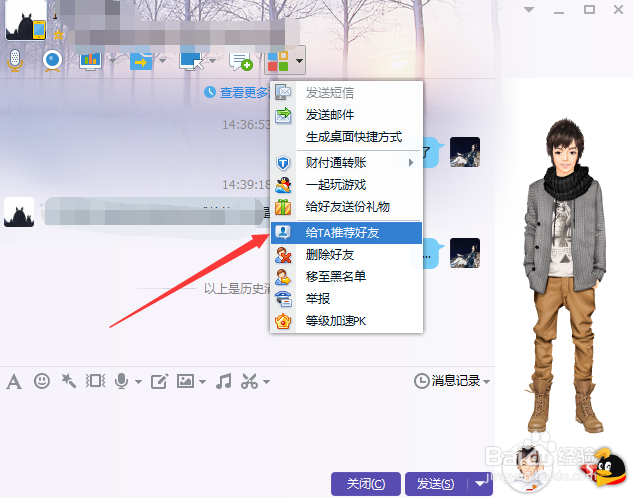
Task: Click the music note icon
Action: pos(224,381)
